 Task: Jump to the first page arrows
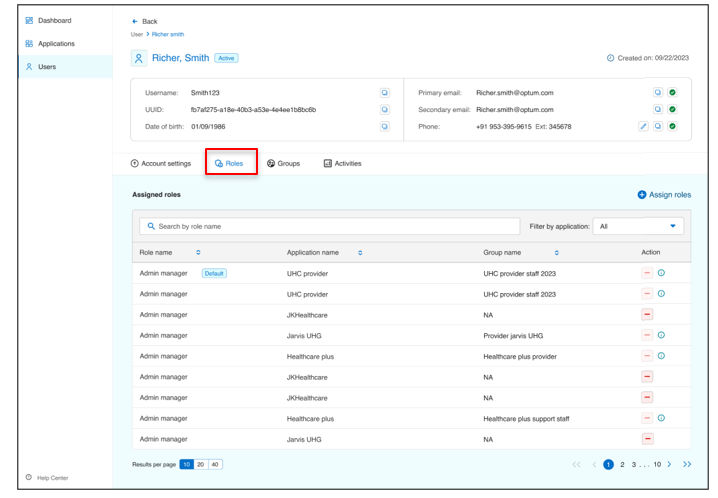(577, 465)
